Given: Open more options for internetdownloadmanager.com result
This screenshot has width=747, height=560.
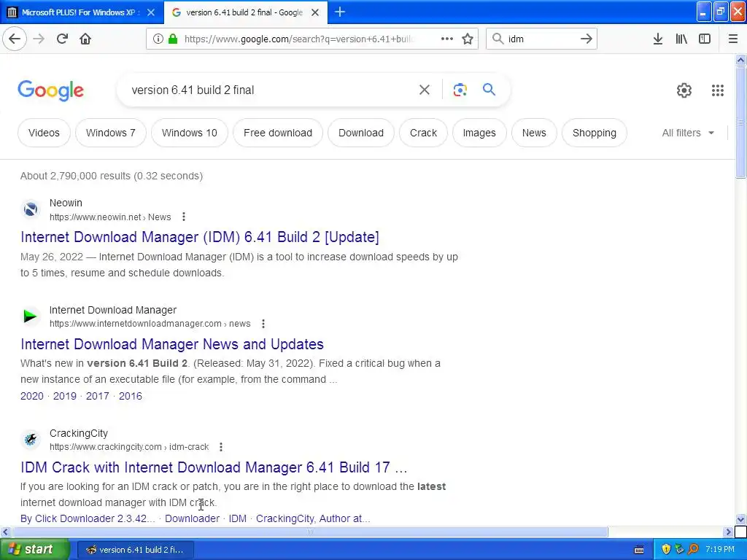Looking at the screenshot, I should [263, 324].
